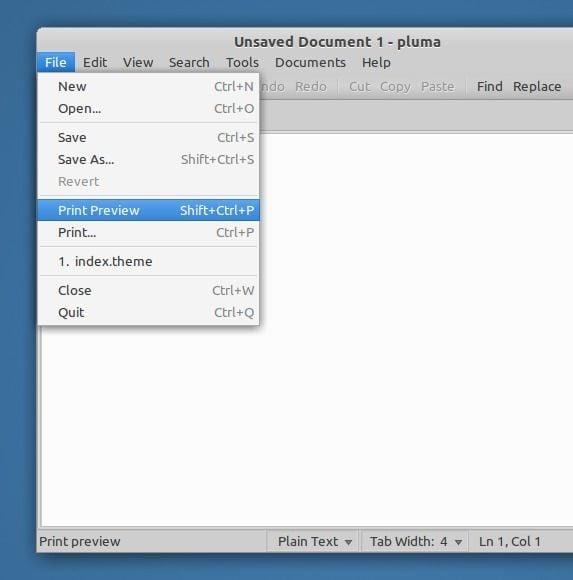Image resolution: width=573 pixels, height=580 pixels.
Task: Open the Help menu
Action: coord(376,63)
